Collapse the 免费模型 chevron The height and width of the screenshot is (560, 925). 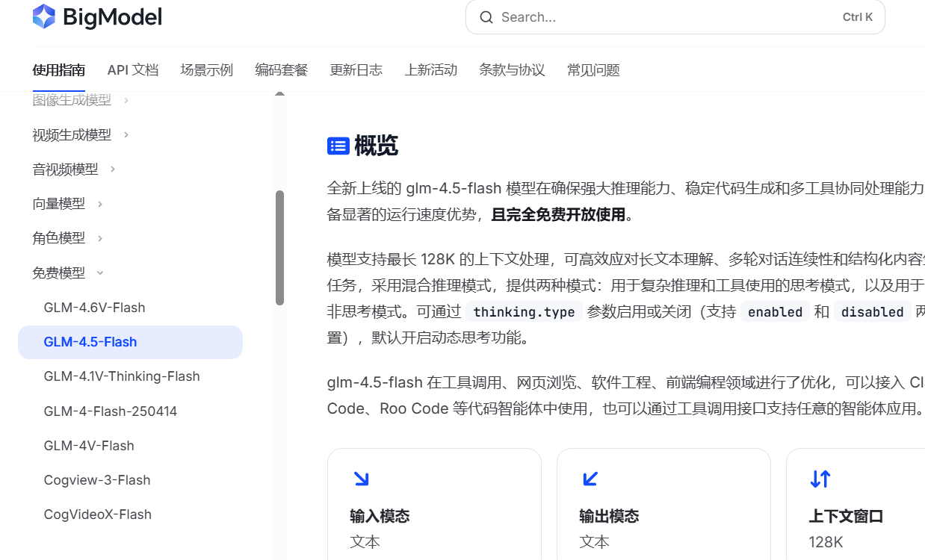(99, 273)
